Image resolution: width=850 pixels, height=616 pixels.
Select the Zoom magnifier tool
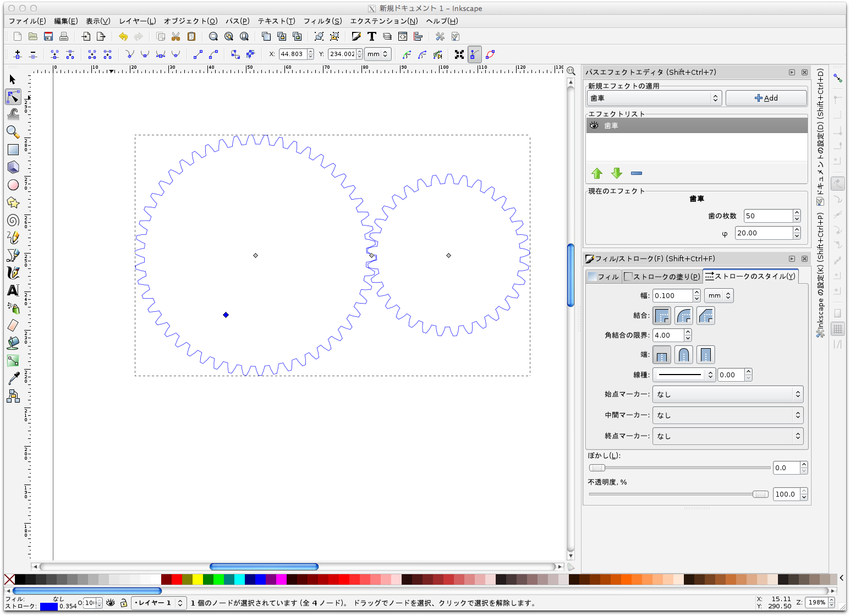13,132
